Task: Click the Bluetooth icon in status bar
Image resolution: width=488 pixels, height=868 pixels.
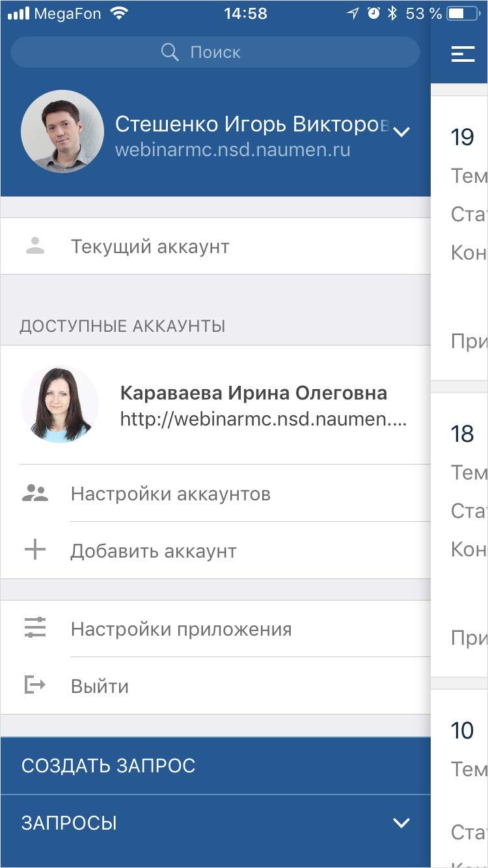Action: point(392,14)
